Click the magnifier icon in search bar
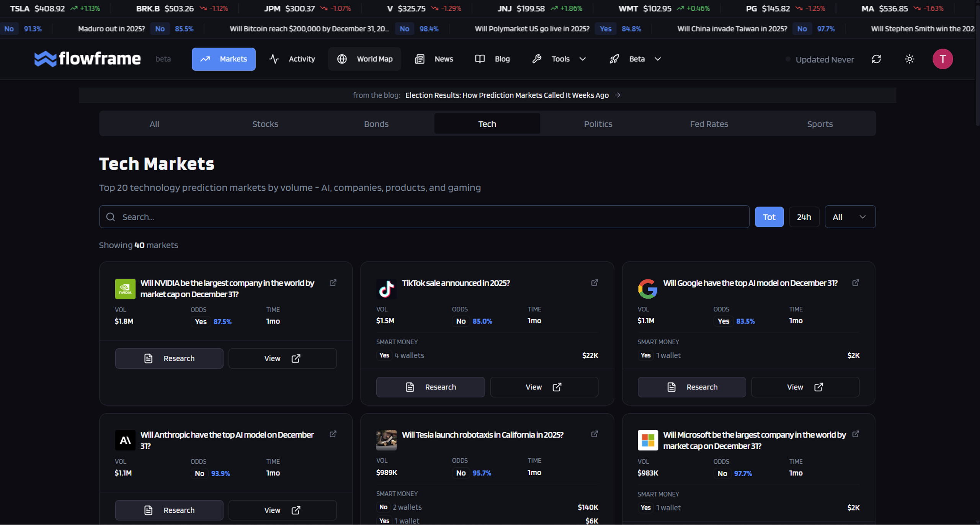The image size is (980, 525). coord(111,217)
